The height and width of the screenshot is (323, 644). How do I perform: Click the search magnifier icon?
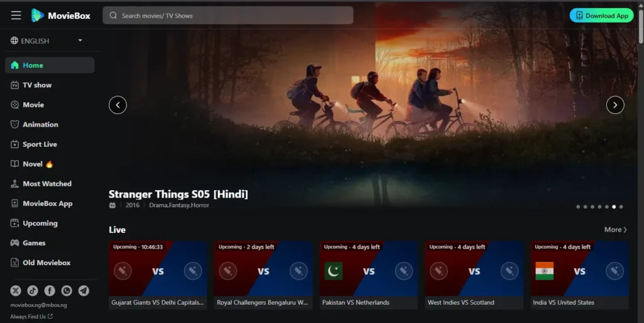[x=113, y=16]
